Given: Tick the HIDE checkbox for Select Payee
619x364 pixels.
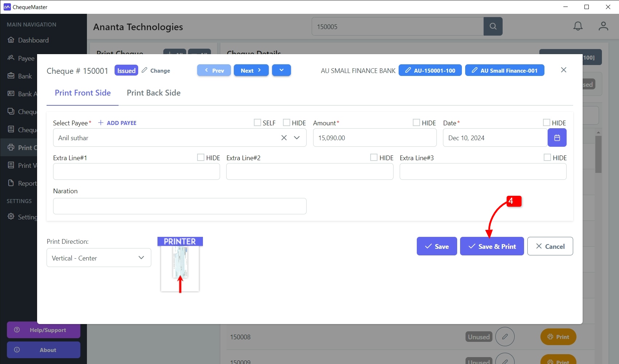Looking at the screenshot, I should point(287,122).
